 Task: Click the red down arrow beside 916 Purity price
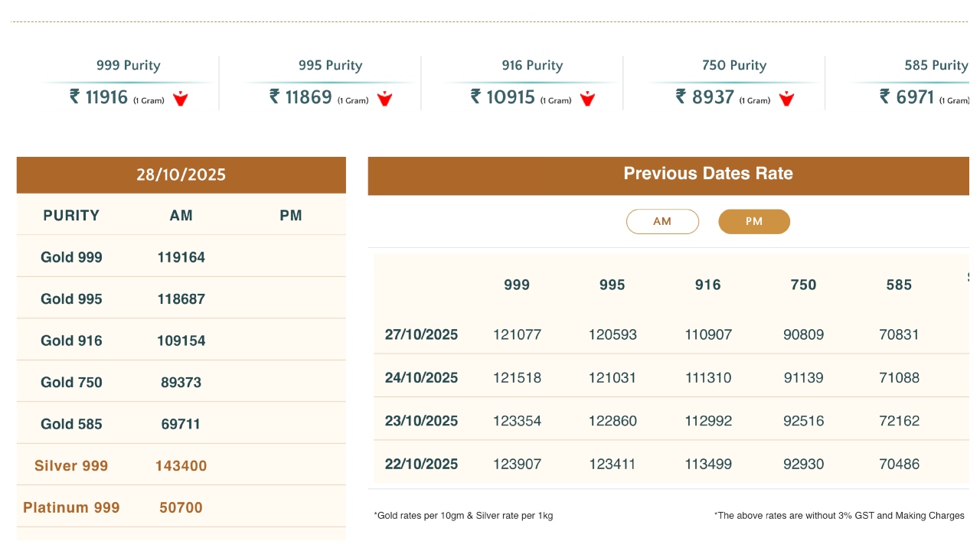click(587, 98)
